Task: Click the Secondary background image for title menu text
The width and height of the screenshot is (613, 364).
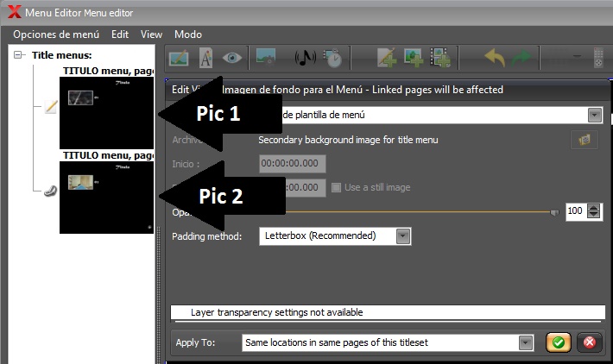Action: [348, 140]
